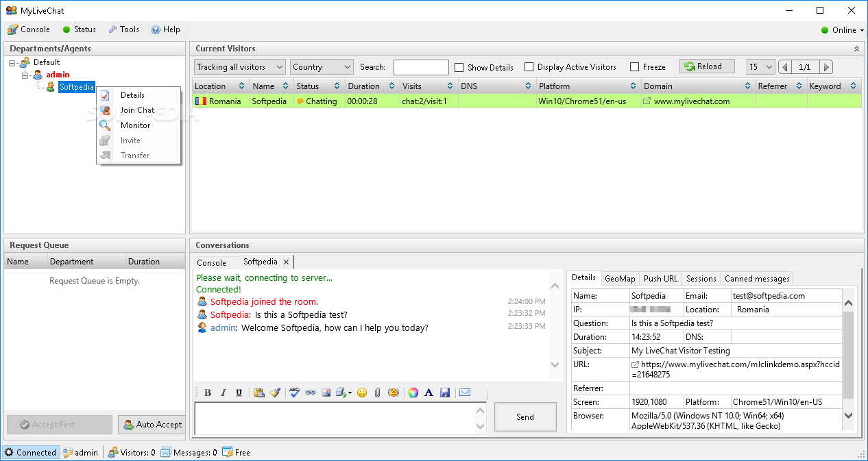Go to the previous visitors page
Viewport: 868px width, 461px height.
(784, 67)
